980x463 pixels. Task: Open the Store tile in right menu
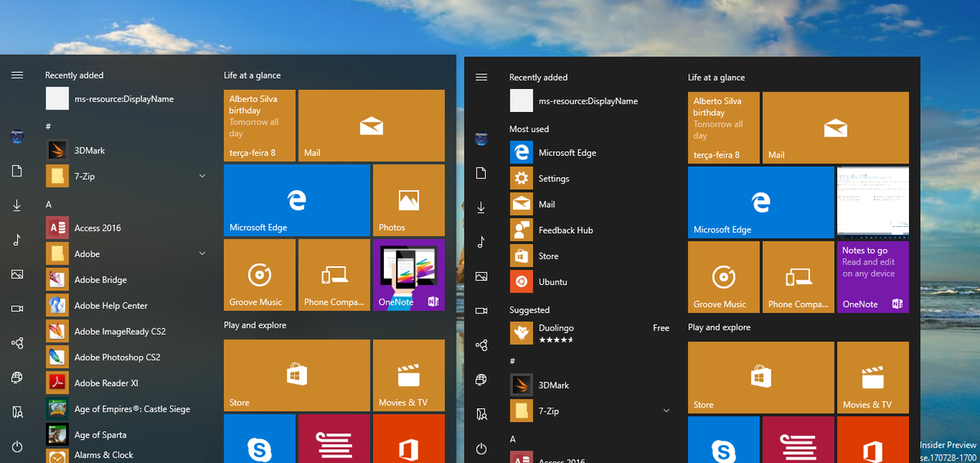point(760,378)
